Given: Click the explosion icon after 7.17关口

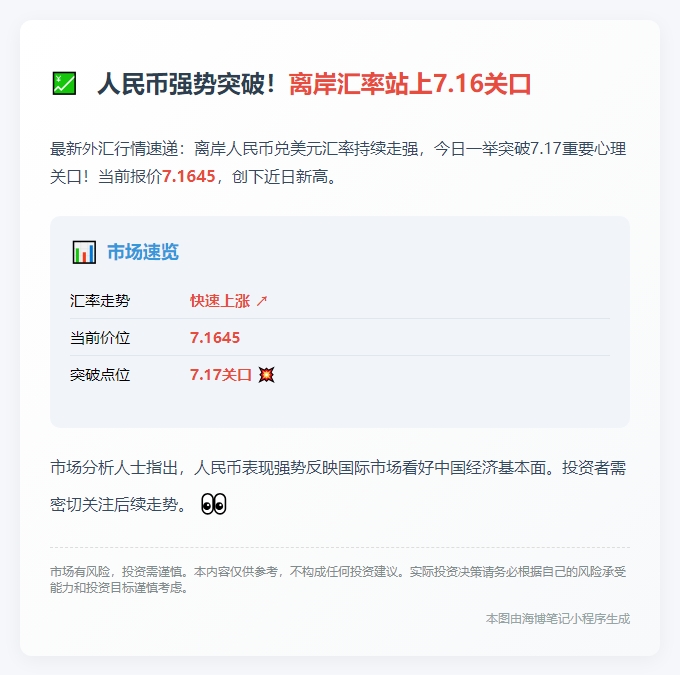Looking at the screenshot, I should tap(266, 374).
